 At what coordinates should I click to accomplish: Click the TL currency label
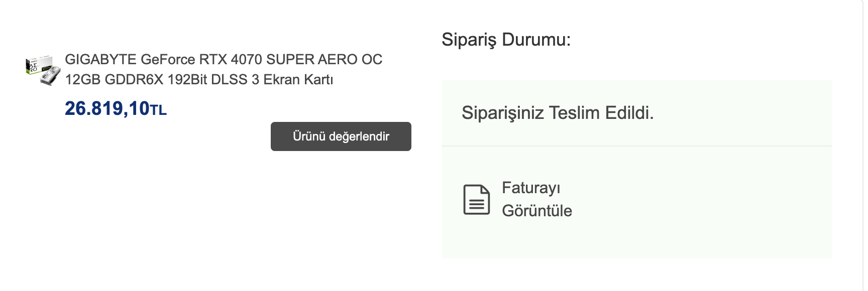158,110
